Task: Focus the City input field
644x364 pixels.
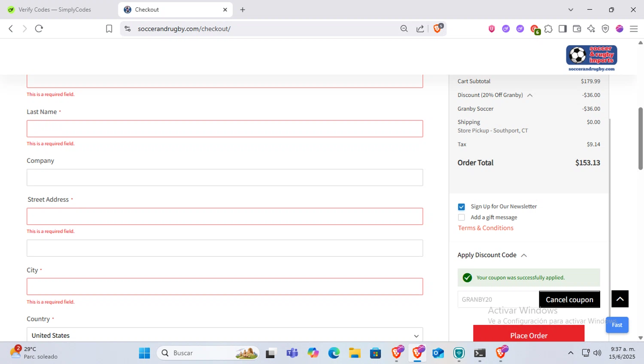Action: click(x=225, y=287)
